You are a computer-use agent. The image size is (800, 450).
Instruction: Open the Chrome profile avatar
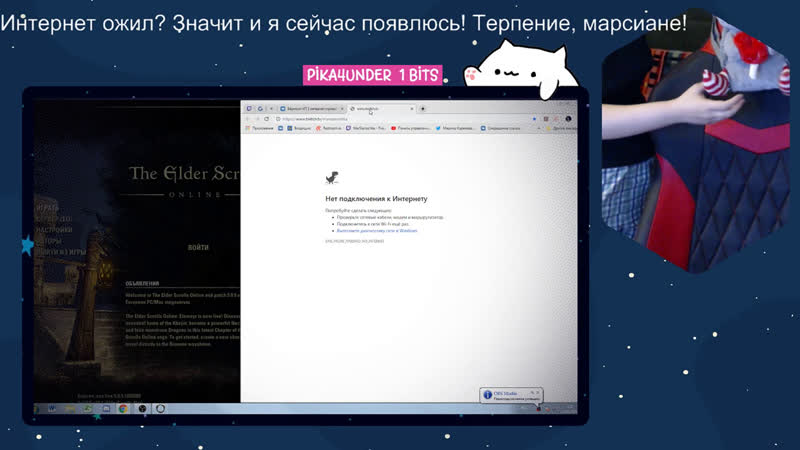[x=568, y=119]
